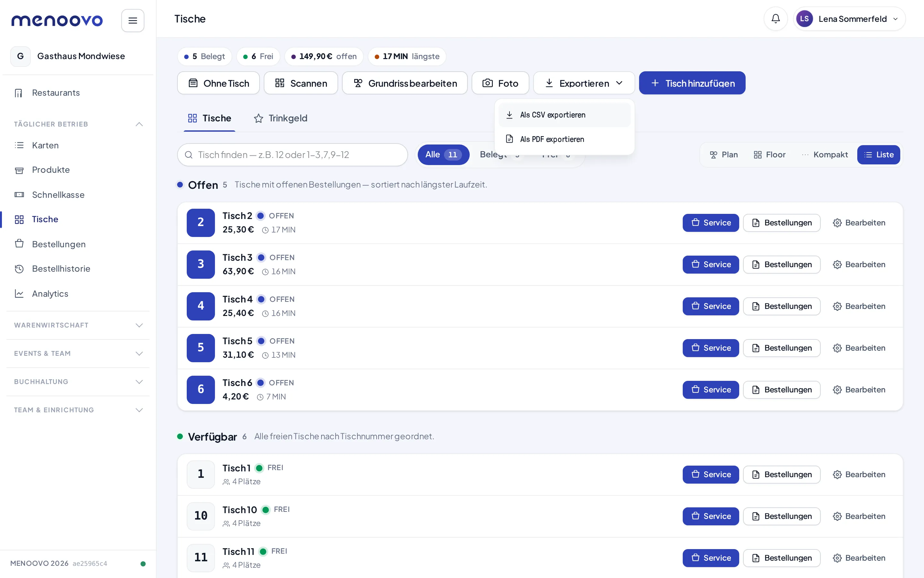Switch to the Trinkgeld tab

click(281, 118)
